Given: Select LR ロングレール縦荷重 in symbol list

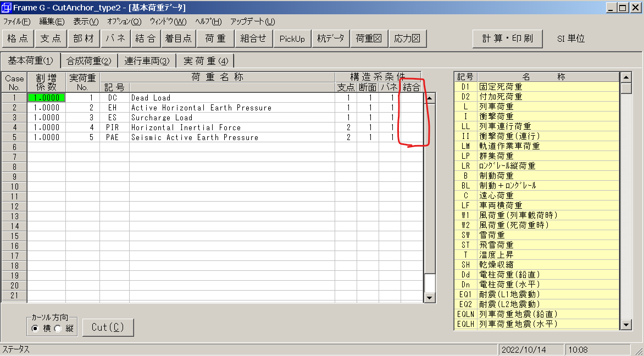Looking at the screenshot, I should pyautogui.click(x=537, y=166).
